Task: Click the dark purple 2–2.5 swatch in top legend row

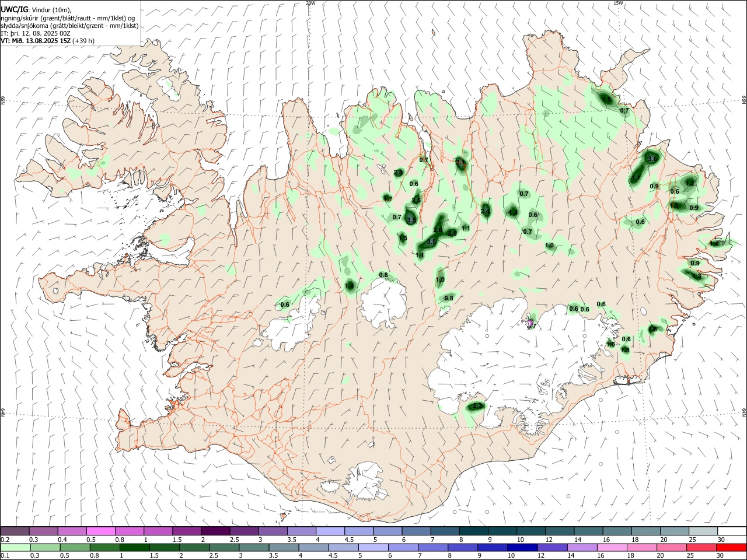Action: 215,531
